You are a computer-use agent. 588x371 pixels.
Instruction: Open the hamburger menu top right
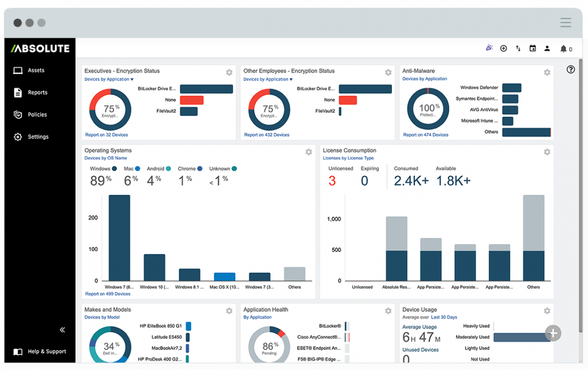point(565,23)
